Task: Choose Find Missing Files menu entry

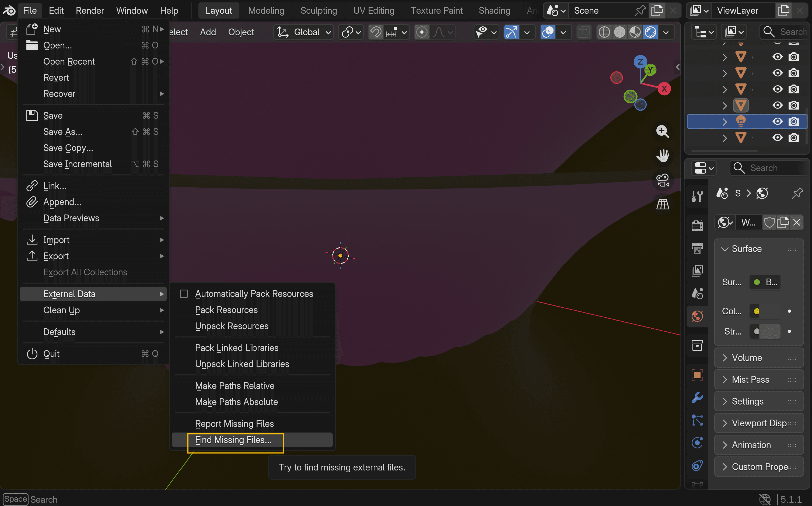Action: pos(233,440)
